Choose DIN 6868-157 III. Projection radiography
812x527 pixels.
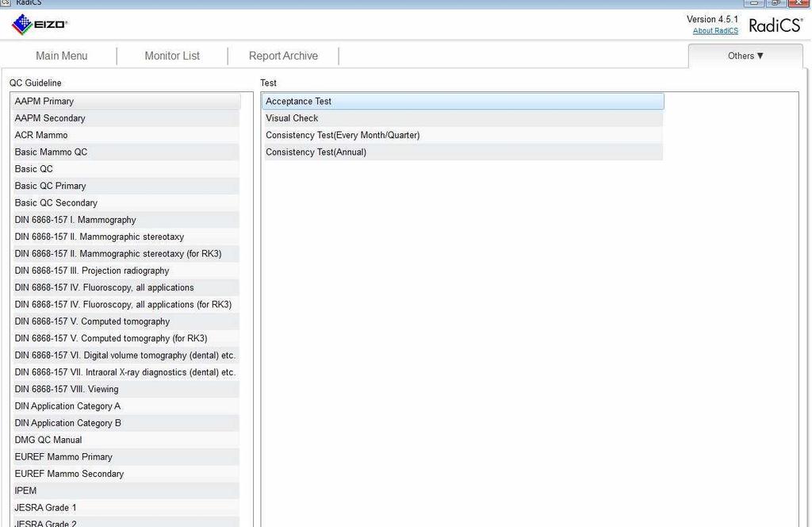click(x=126, y=271)
